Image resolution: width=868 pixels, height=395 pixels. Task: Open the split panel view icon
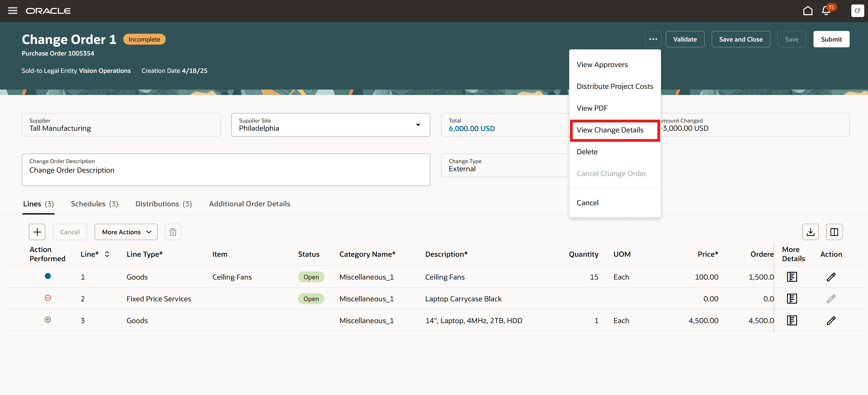pyautogui.click(x=834, y=232)
